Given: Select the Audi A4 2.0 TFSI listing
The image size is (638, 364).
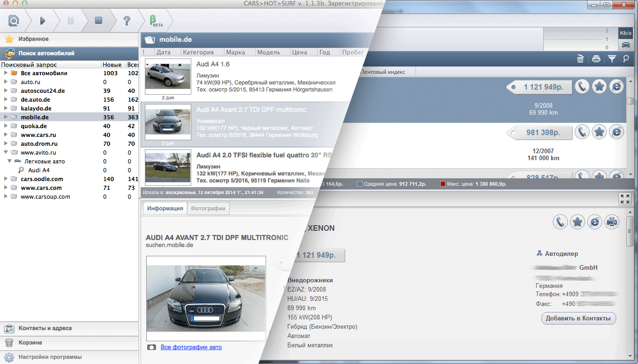Looking at the screenshot, I should 237,168.
